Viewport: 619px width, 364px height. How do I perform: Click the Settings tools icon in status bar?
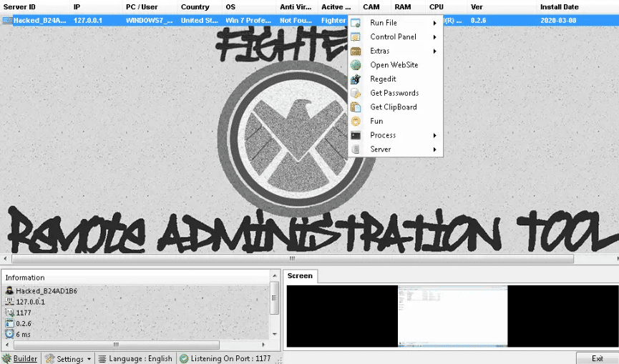tap(50, 358)
